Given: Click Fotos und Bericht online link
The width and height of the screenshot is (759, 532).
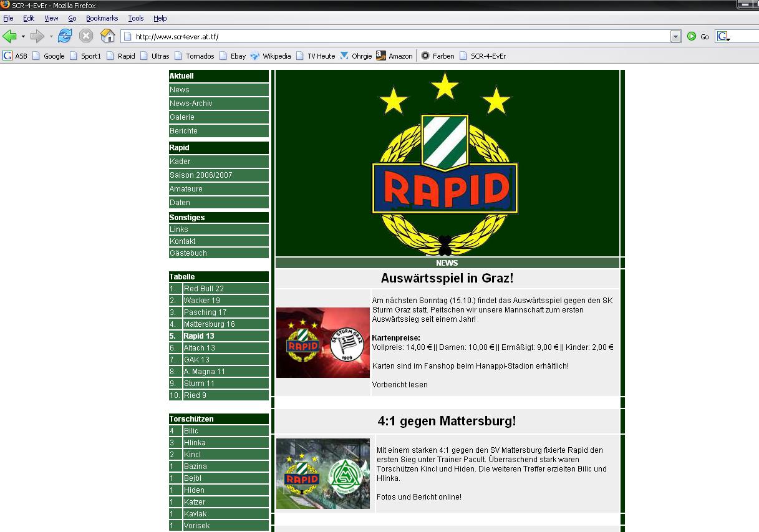Looking at the screenshot, I should [419, 497].
